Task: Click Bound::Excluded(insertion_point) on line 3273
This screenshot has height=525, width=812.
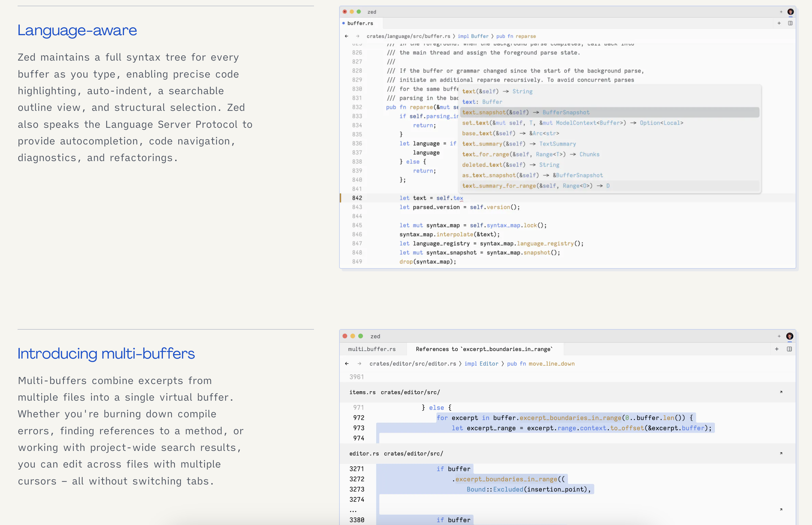Action: tap(527, 490)
